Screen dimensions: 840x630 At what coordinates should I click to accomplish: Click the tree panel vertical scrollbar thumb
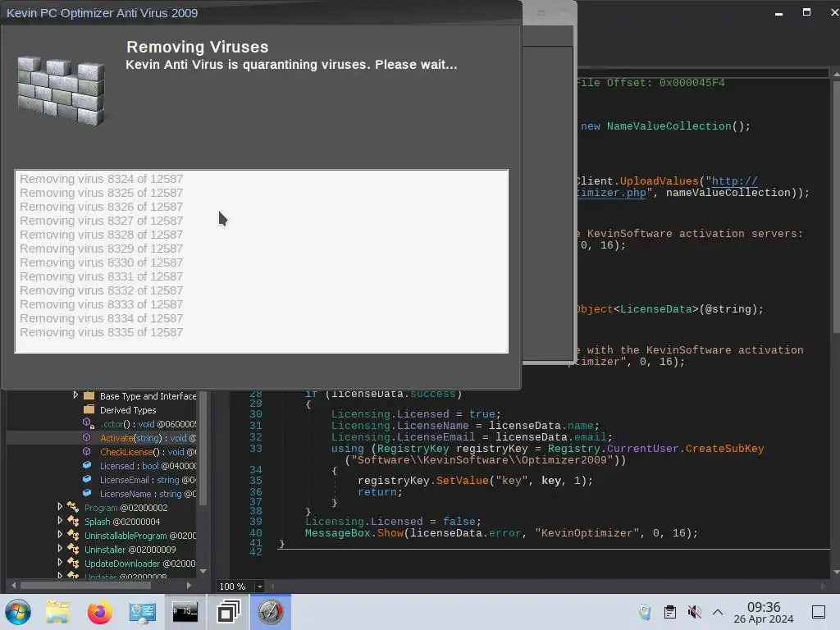(x=203, y=449)
